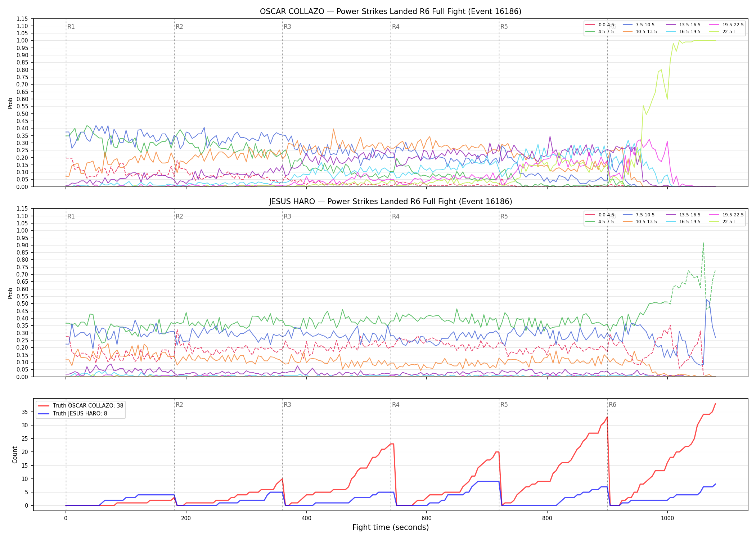Click yellow-green swatch for 22.5+ in Collazo legend
The width and height of the screenshot is (756, 540).
(714, 32)
